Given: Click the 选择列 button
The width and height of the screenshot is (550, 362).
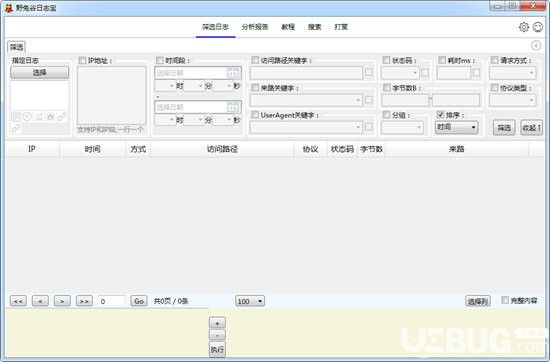Looking at the screenshot, I should (478, 301).
